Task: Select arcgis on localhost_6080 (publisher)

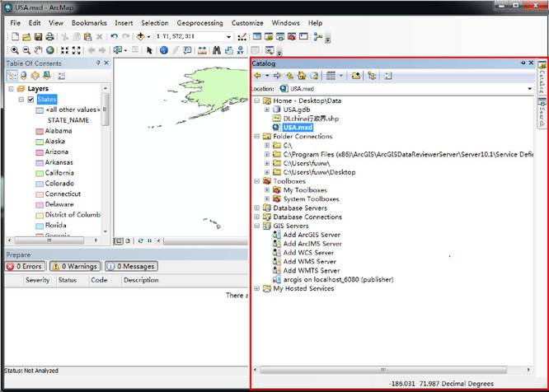Action: tap(338, 279)
